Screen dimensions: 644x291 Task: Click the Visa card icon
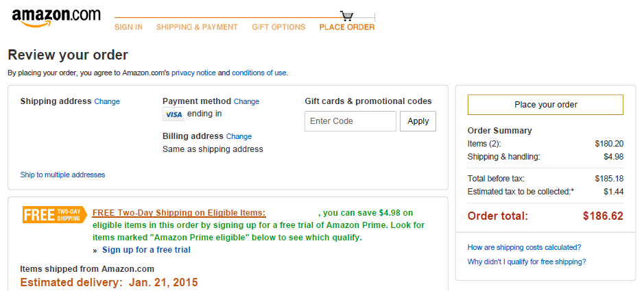coord(174,114)
